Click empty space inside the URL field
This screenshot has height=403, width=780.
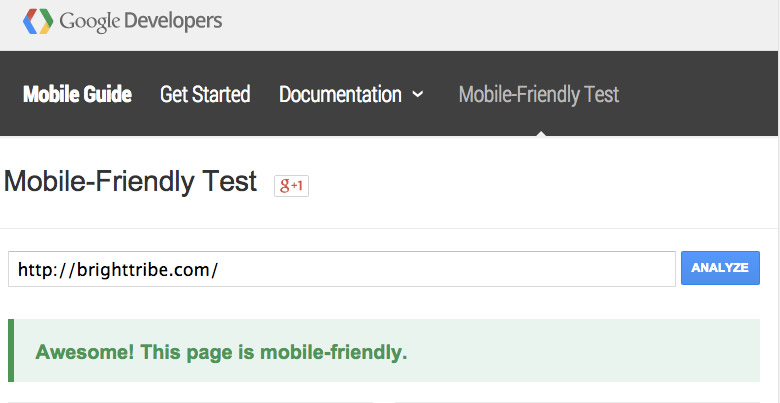(x=448, y=269)
